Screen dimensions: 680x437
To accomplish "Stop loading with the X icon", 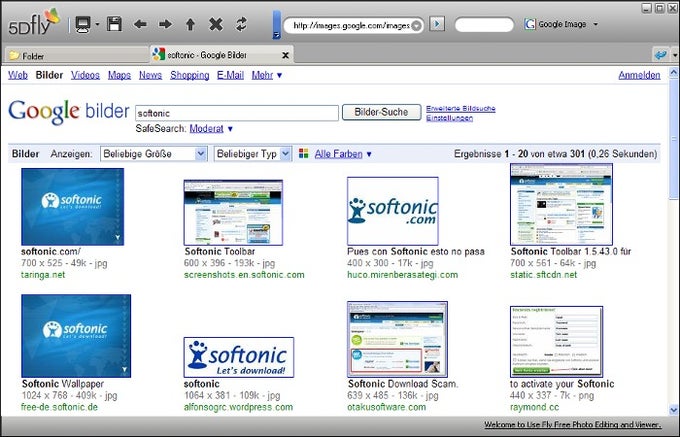I will [x=216, y=24].
